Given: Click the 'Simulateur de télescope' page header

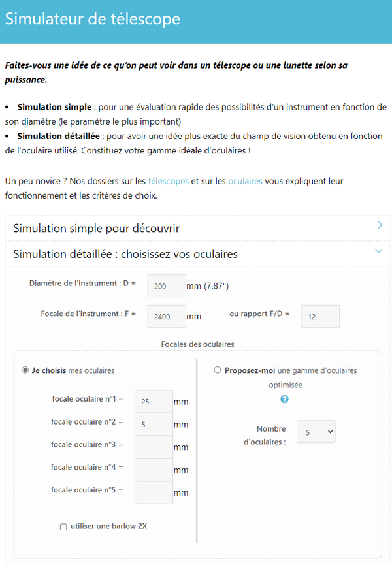Looking at the screenshot, I should pyautogui.click(x=93, y=19).
